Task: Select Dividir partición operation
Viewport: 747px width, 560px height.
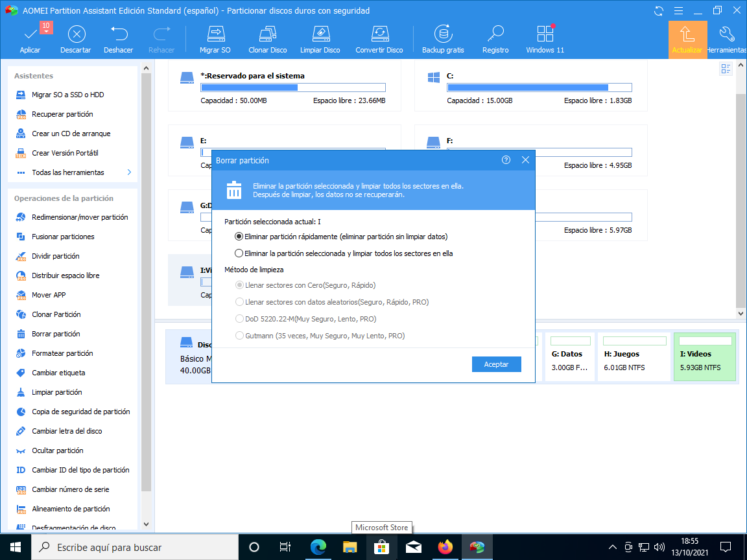Action: [55, 256]
